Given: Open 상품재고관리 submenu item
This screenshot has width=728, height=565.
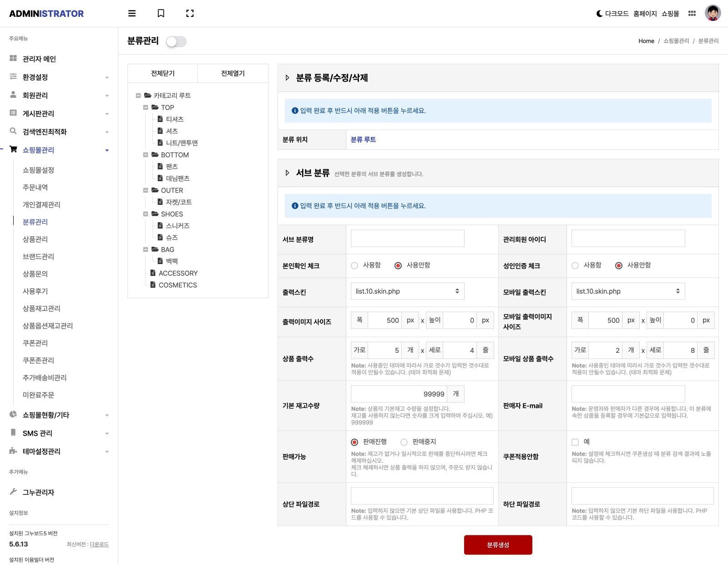Looking at the screenshot, I should click(41, 308).
